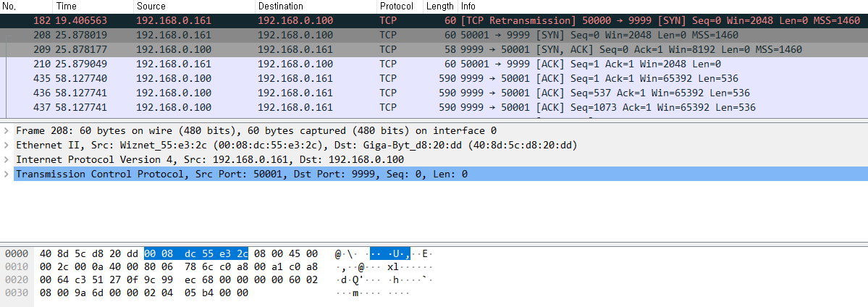
Task: Click hex offset 0000 row label
Action: [x=17, y=254]
